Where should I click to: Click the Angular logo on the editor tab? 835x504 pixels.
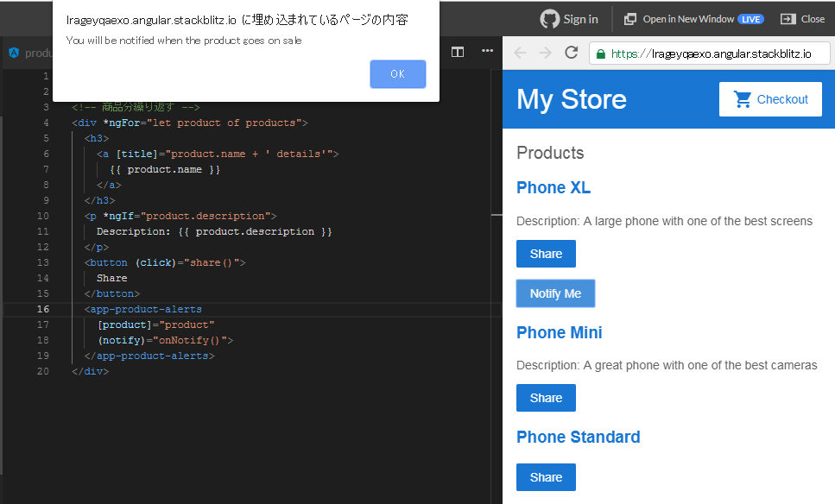click(12, 52)
